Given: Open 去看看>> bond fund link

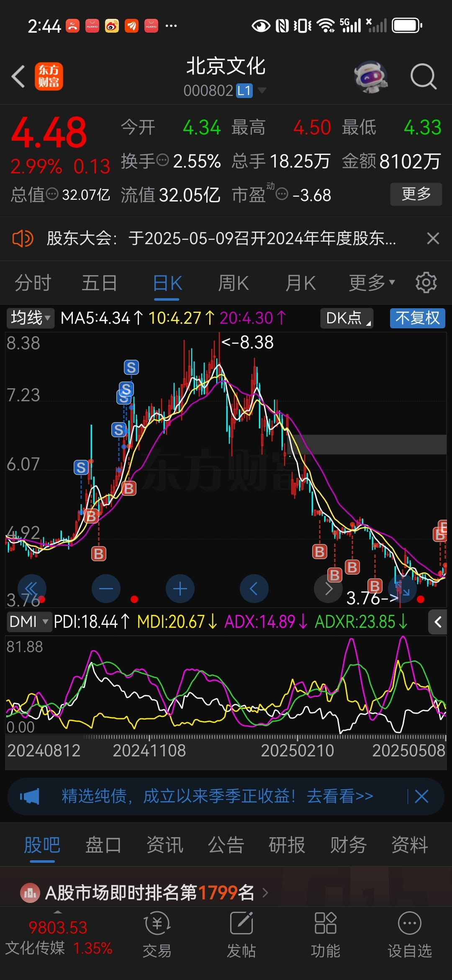Looking at the screenshot, I should tap(340, 796).
